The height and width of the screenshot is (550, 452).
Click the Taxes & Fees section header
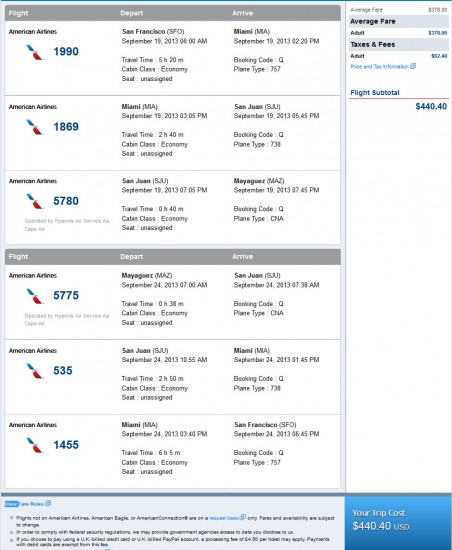(x=398, y=45)
